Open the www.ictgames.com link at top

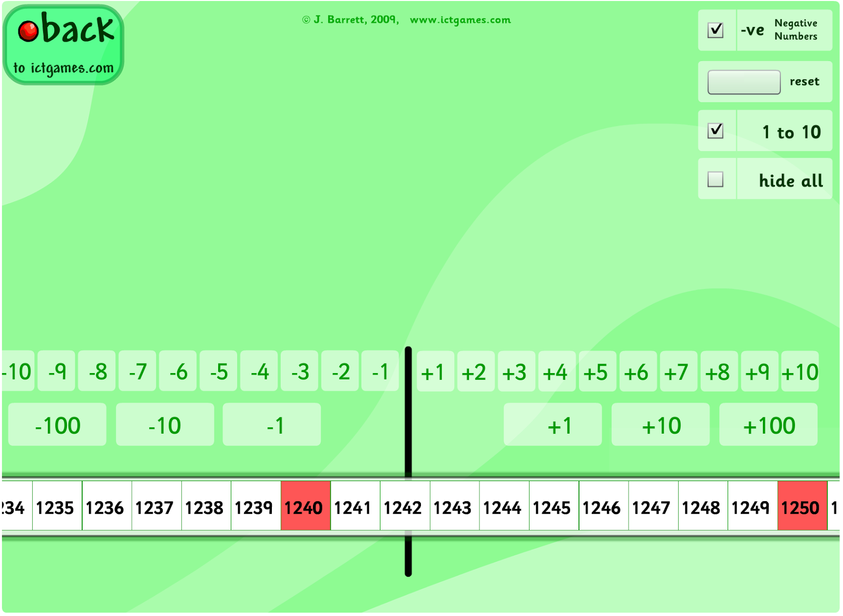coord(460,20)
